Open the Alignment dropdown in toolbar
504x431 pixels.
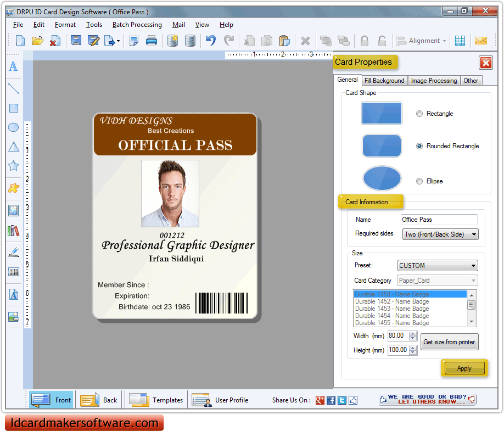coord(421,41)
